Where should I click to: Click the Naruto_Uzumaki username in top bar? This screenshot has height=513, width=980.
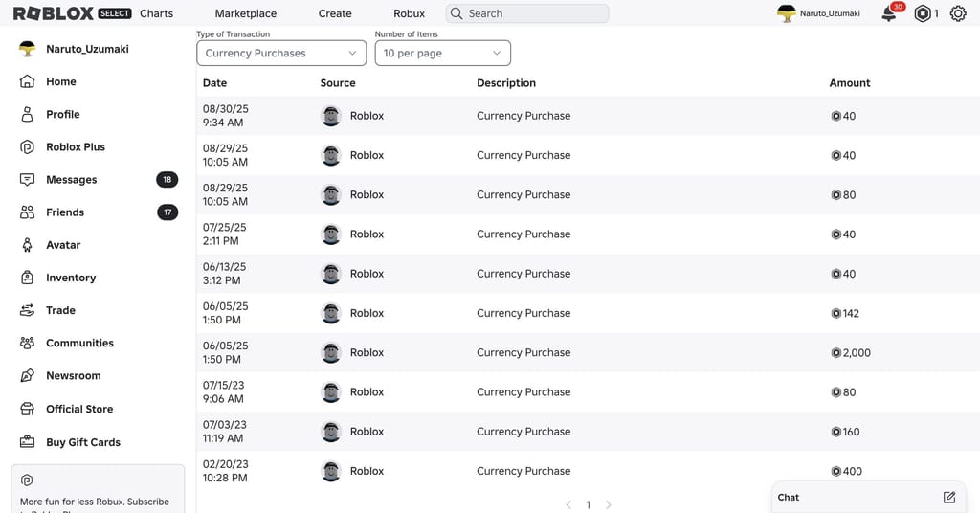tap(830, 13)
